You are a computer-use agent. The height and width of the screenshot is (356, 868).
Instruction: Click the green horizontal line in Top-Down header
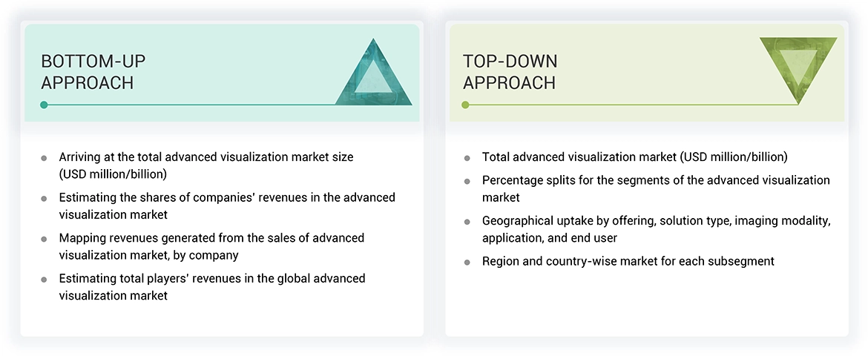point(631,105)
